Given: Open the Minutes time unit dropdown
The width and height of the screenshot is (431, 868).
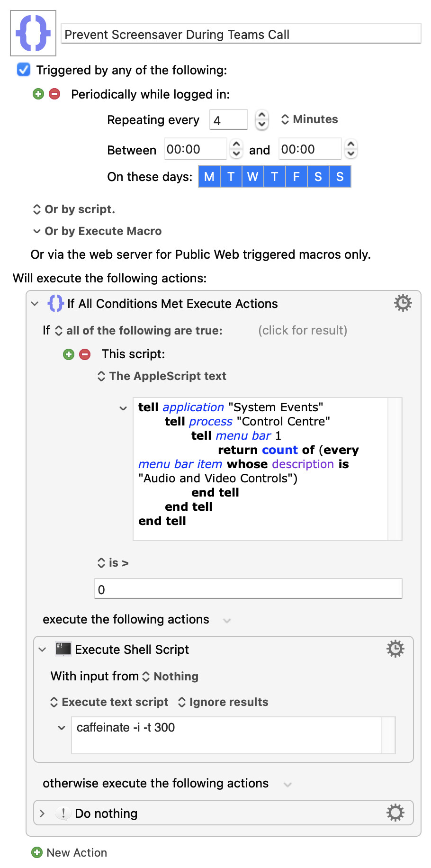Looking at the screenshot, I should (309, 119).
